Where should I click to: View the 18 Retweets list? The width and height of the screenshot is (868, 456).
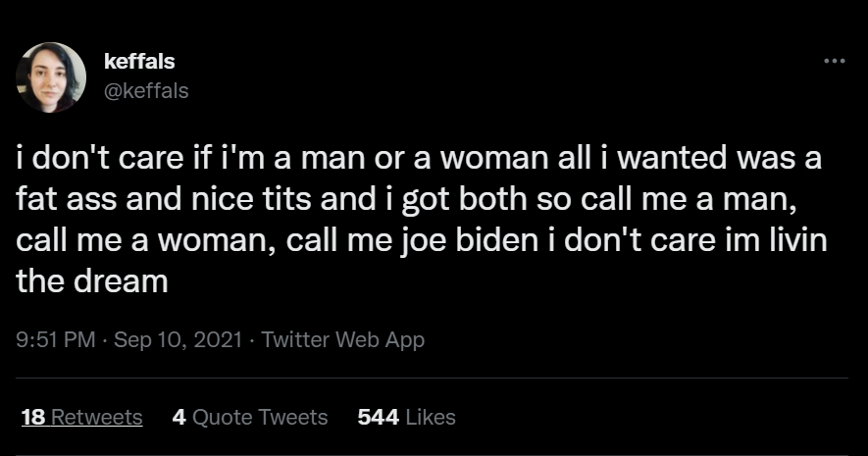(x=81, y=417)
